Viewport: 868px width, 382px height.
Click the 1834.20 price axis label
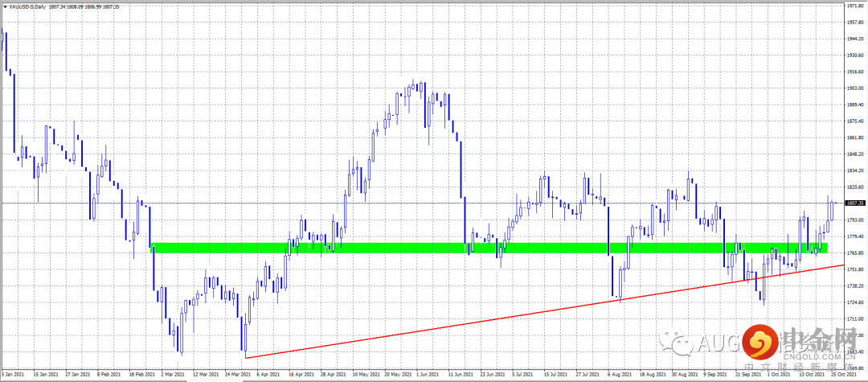pos(855,170)
